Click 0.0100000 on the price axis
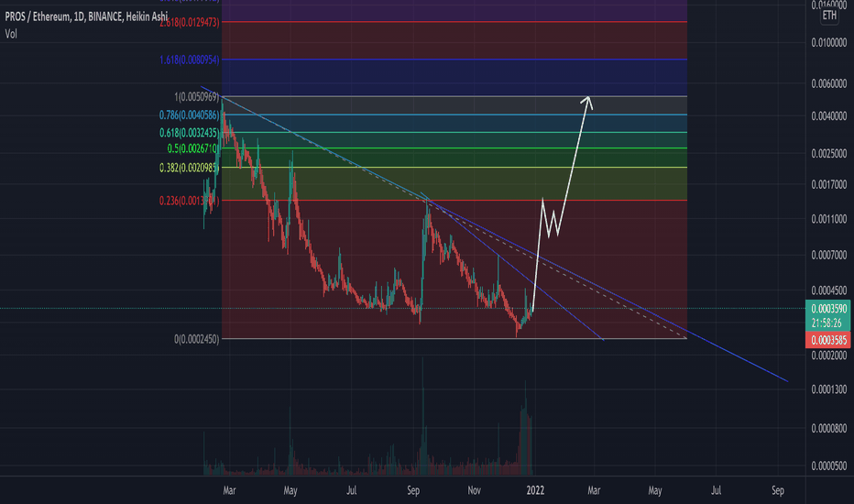This screenshot has width=854, height=504. 829,43
